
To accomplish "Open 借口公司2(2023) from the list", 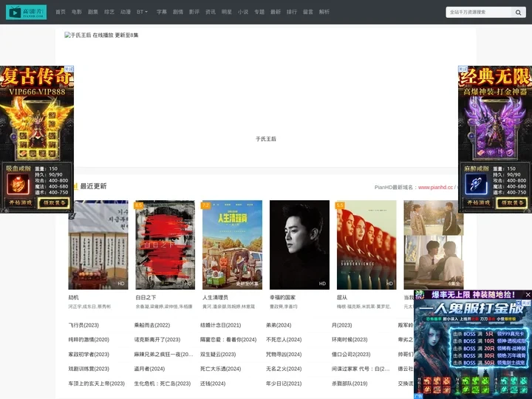I will (x=351, y=354).
